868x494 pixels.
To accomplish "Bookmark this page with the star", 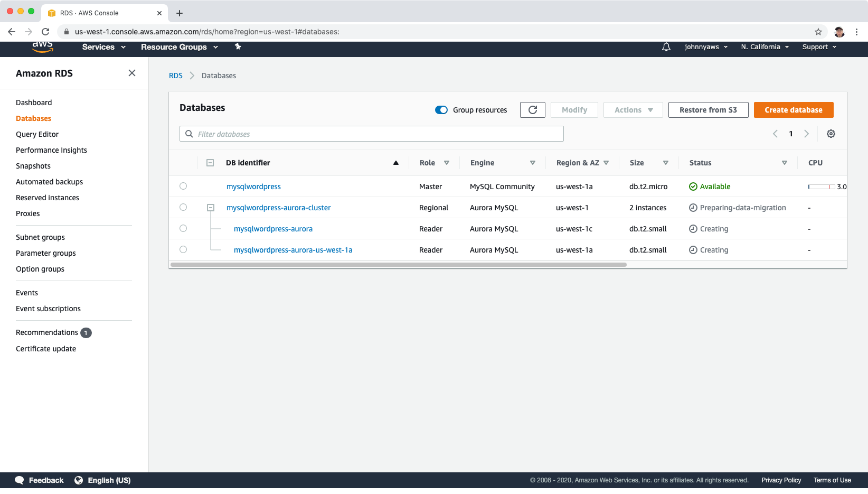I will pos(818,32).
